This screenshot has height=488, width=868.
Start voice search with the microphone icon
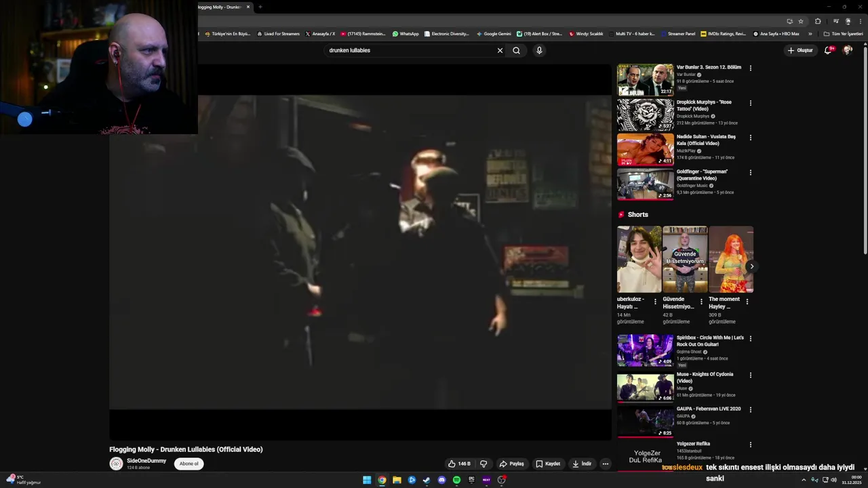[539, 50]
